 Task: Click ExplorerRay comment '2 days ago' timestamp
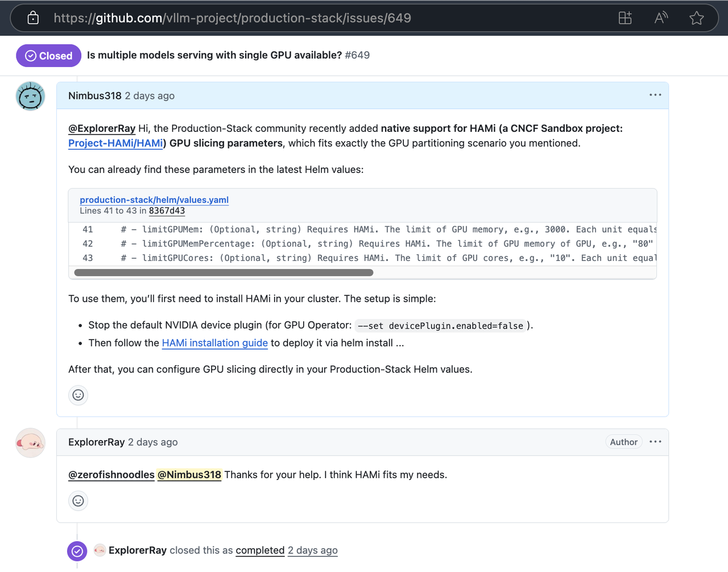click(x=153, y=442)
